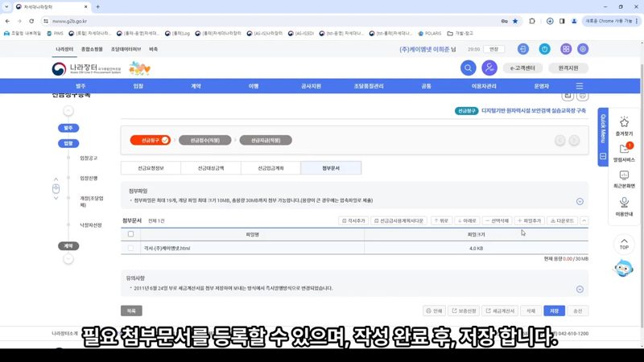Switch to the 선금입금계좌 tab
This screenshot has width=644, height=362.
pyautogui.click(x=270, y=168)
